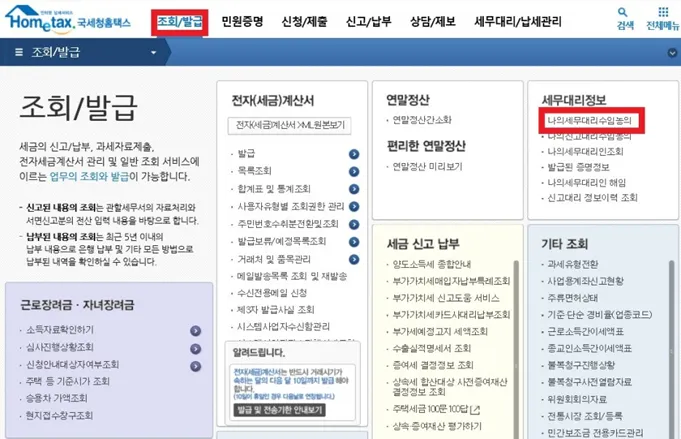681x439 pixels.
Task: Open the 민원증명 top menu
Action: click(x=242, y=21)
